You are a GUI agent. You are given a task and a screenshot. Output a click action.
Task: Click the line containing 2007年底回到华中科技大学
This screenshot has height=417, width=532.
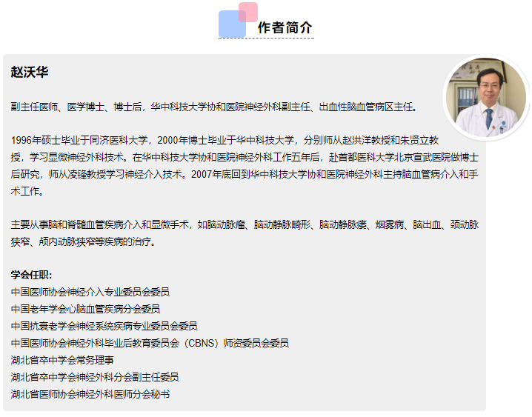click(245, 174)
